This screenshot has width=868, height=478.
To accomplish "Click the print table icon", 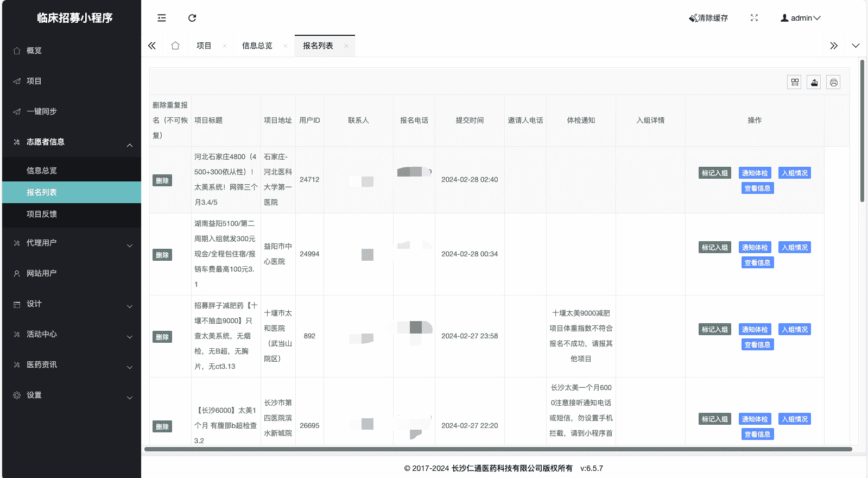I will [833, 82].
